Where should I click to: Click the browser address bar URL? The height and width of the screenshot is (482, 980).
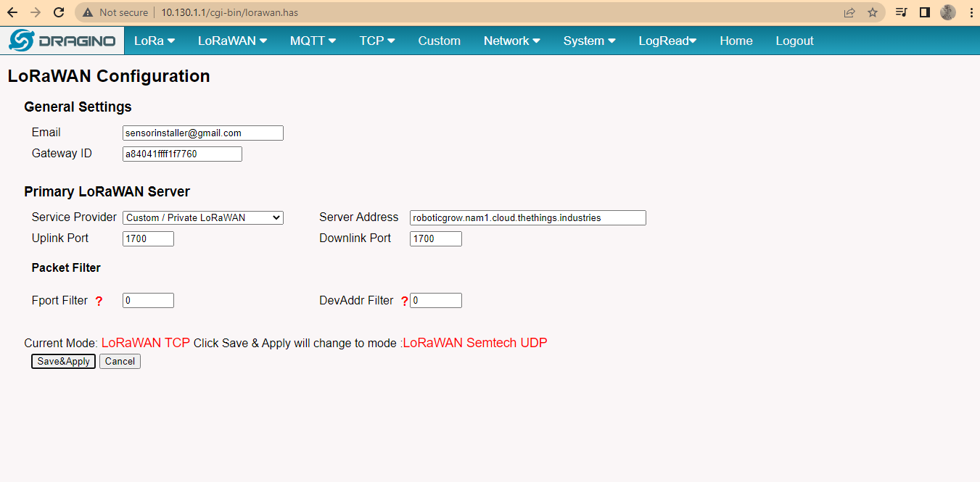click(229, 12)
